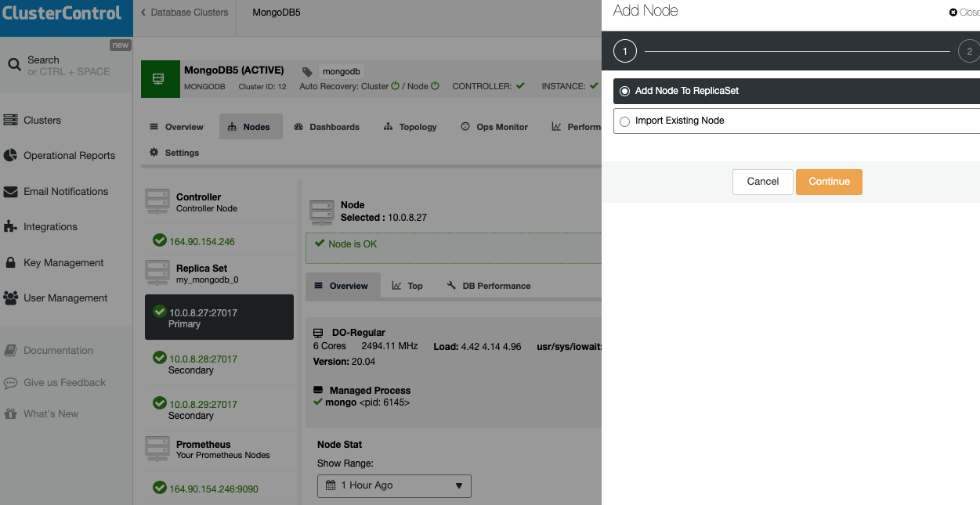Click the Cluster auto recovery power icon
Viewport: 980px width, 505px height.
click(395, 86)
